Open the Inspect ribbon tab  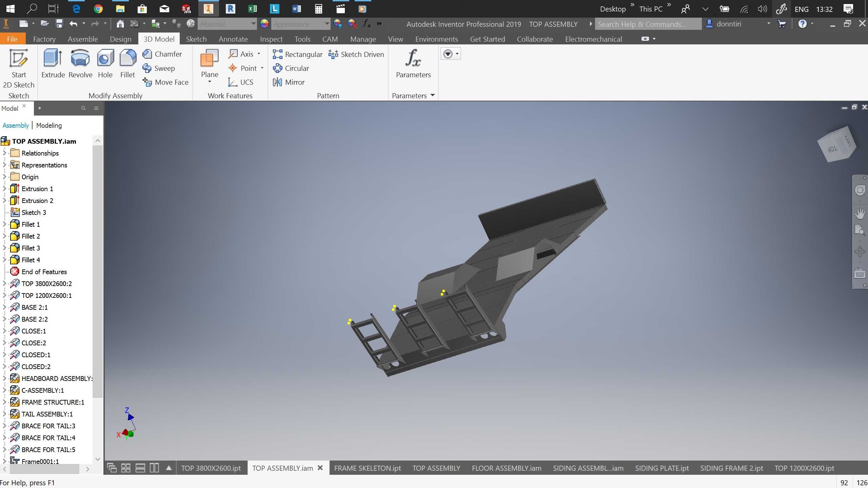click(271, 39)
